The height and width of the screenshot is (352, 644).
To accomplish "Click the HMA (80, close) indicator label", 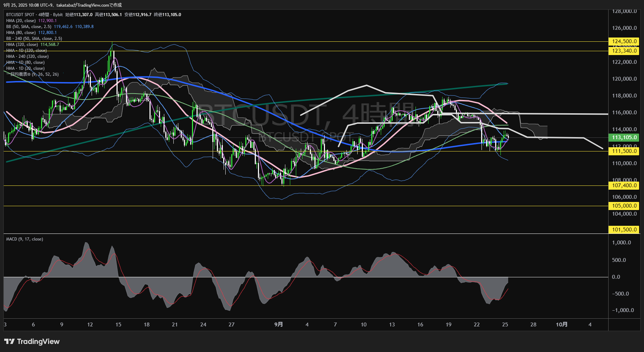I will click(x=21, y=33).
